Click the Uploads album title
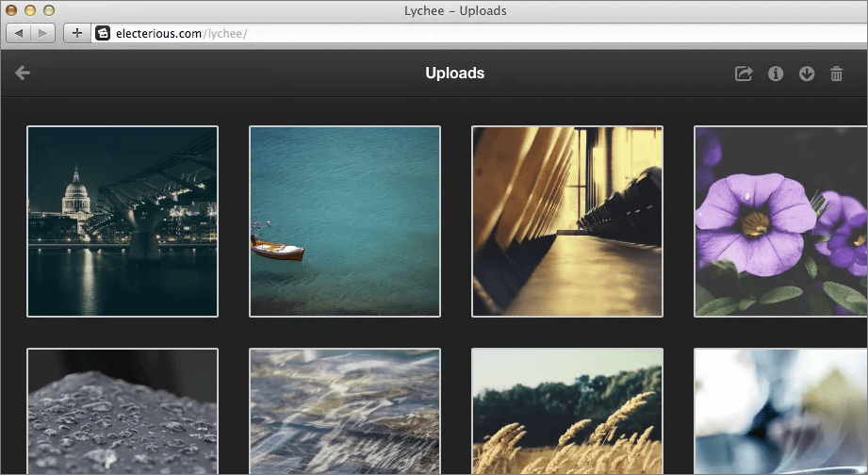Screen dimensions: 868x475 [x=455, y=74]
